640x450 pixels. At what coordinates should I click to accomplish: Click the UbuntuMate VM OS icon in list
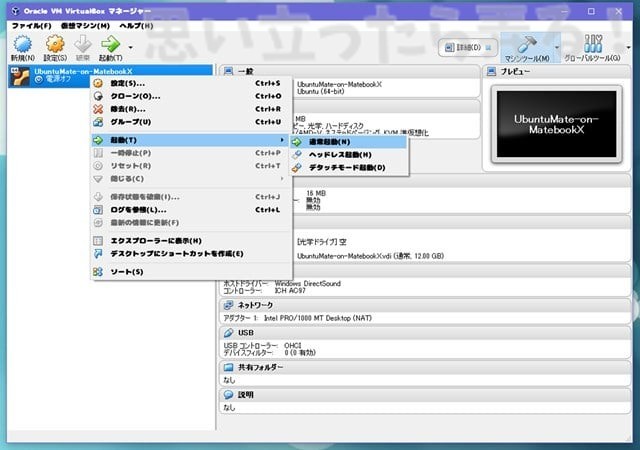(20, 76)
